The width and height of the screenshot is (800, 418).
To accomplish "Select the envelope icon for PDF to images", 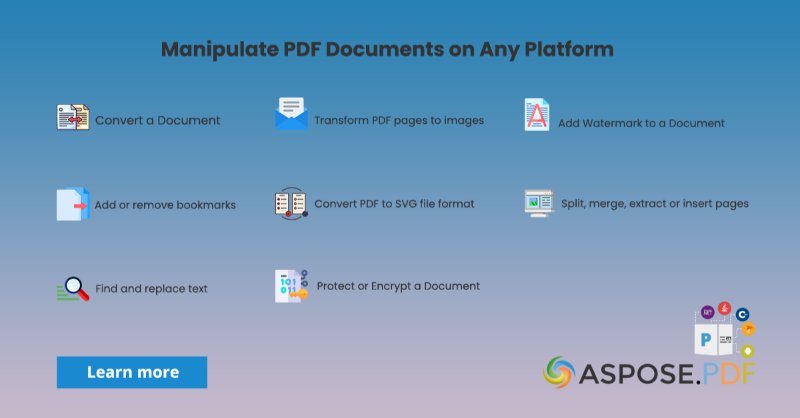I will (291, 114).
